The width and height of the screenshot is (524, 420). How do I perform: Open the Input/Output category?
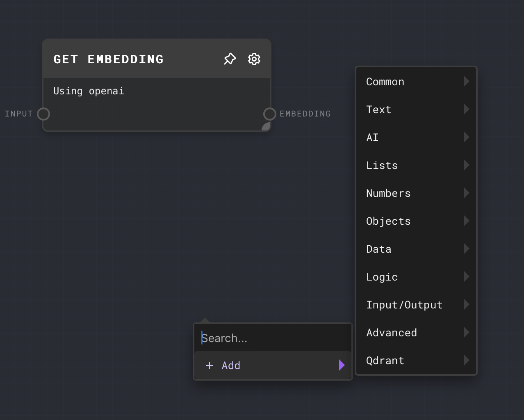[404, 304]
